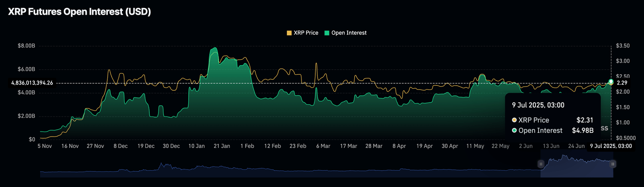Click the 10 Jan x-axis label
Viewport: 644px width, 187px height.
tap(197, 146)
